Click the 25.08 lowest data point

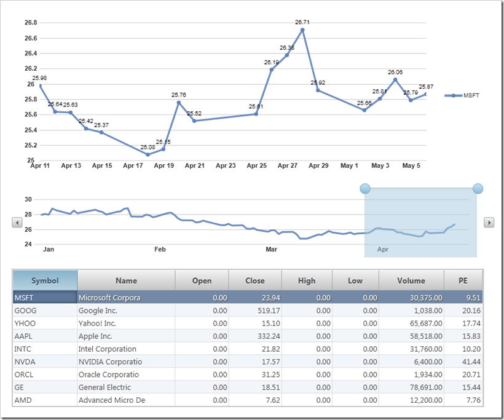[x=148, y=154]
